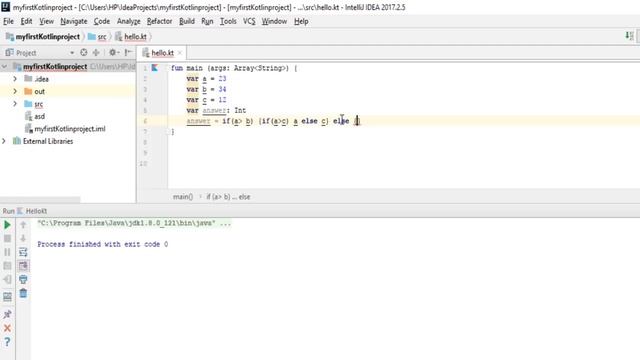Open the Project view dropdown
Viewport: 640px width, 360px height.
click(x=72, y=53)
